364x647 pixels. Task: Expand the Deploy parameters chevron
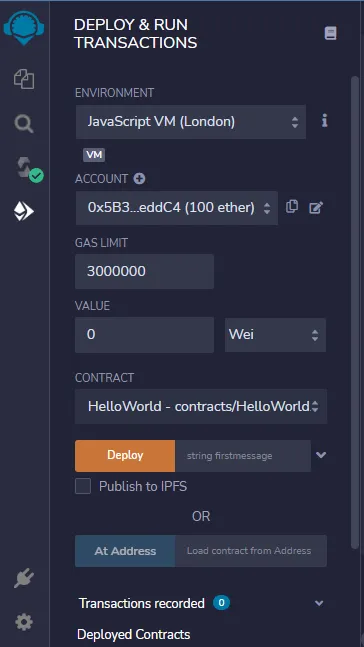coord(321,455)
